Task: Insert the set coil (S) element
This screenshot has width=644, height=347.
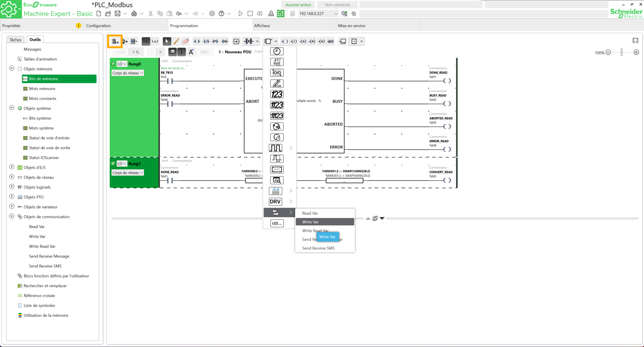Action: (x=303, y=41)
